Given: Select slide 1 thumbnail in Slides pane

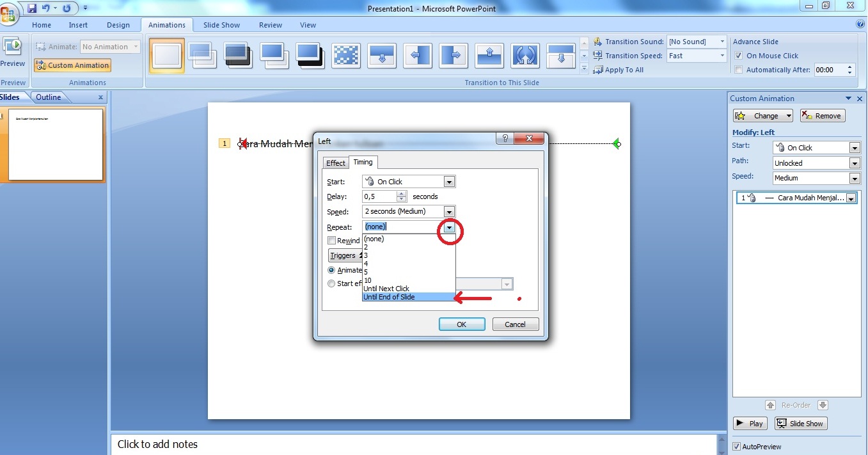Looking at the screenshot, I should (56, 144).
